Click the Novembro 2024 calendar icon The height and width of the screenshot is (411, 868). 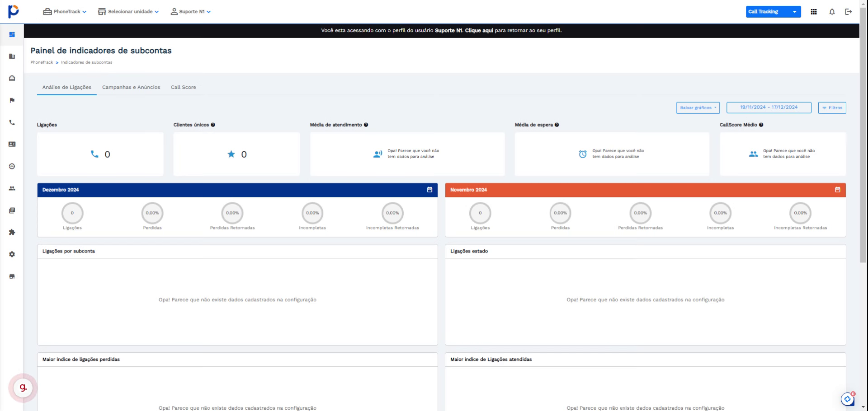tap(838, 190)
